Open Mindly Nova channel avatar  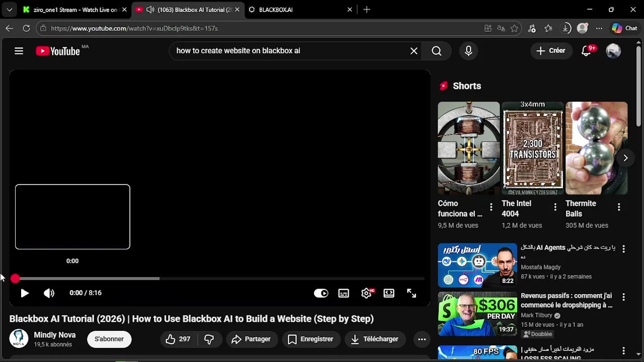pos(19,339)
